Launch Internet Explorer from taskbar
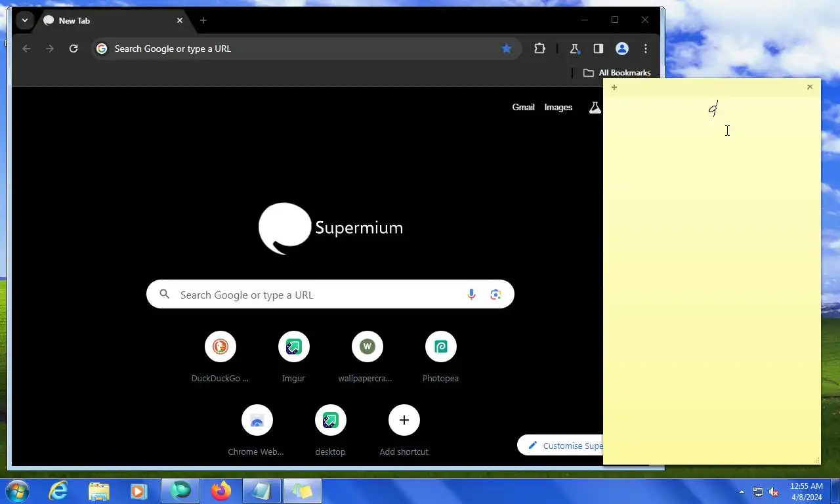 (58, 491)
